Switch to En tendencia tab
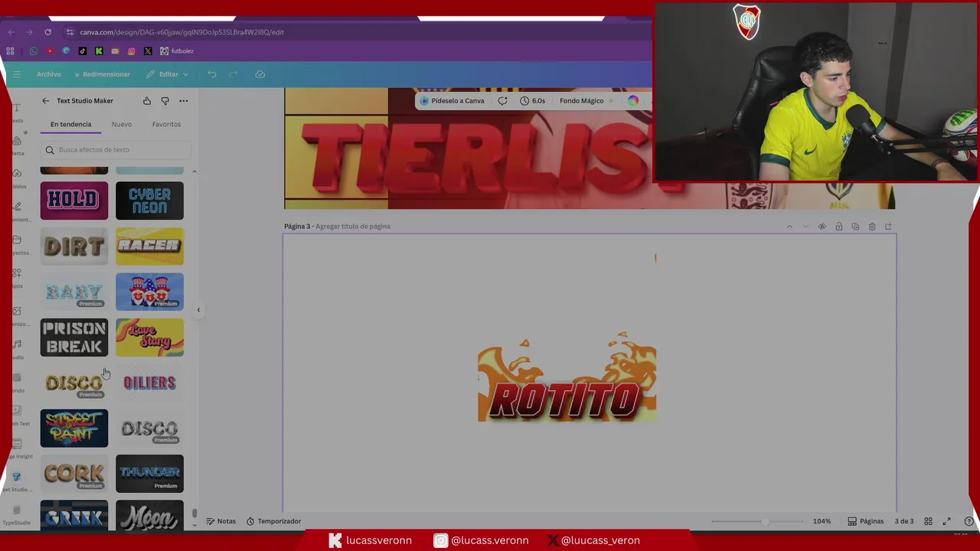 coord(70,124)
